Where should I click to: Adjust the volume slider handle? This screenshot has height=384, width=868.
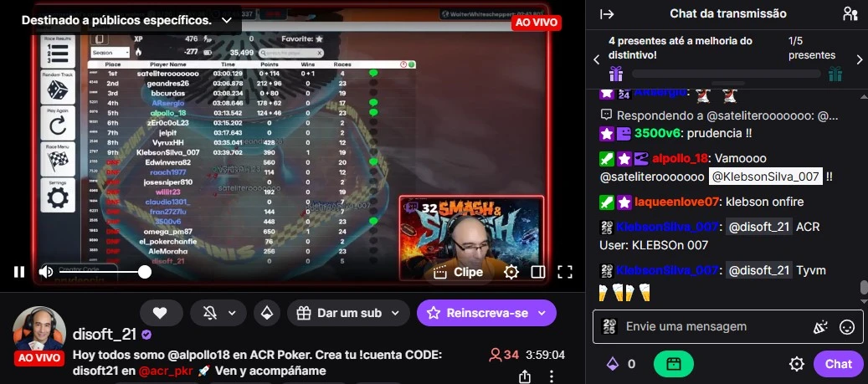[x=145, y=272]
